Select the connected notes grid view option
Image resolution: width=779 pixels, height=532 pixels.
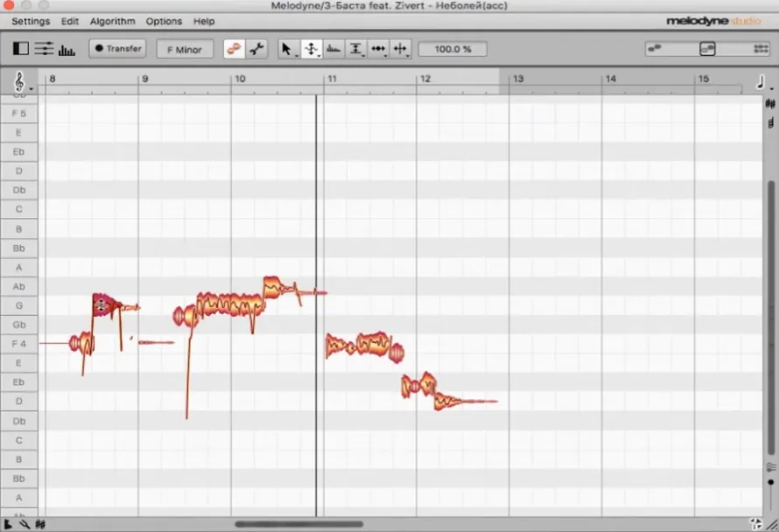pyautogui.click(x=761, y=48)
